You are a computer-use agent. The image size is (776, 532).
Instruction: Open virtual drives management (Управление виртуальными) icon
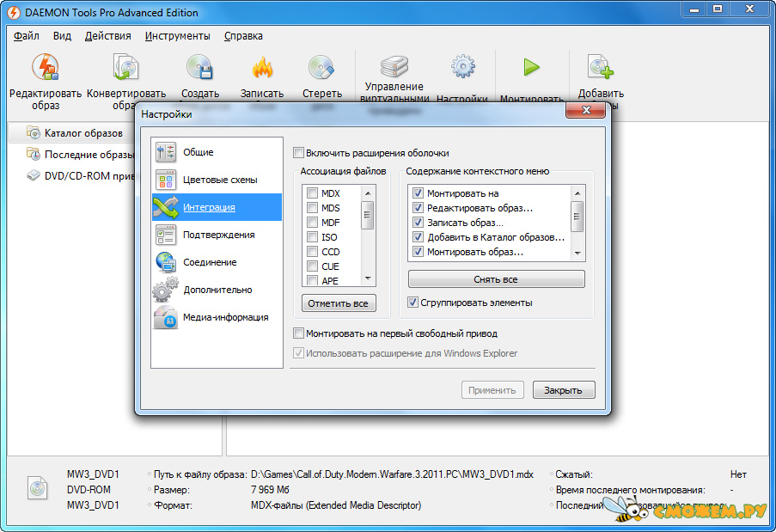coord(394,66)
